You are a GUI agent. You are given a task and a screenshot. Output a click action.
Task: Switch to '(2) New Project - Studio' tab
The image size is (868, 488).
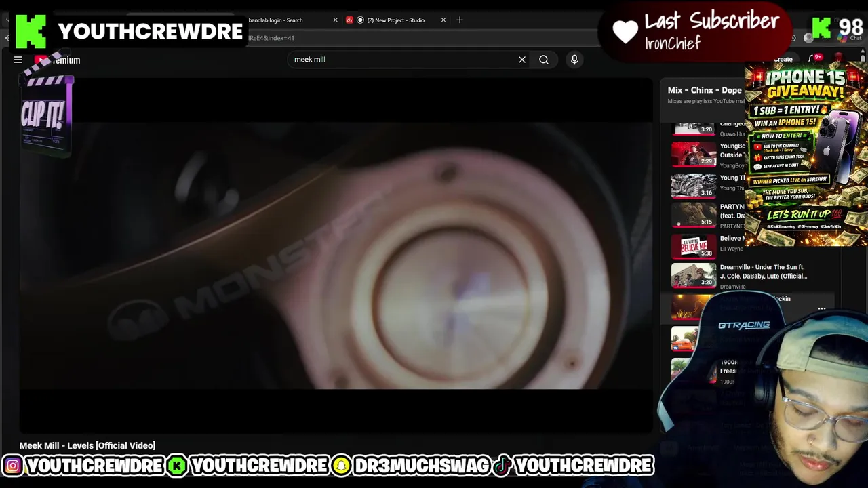397,20
